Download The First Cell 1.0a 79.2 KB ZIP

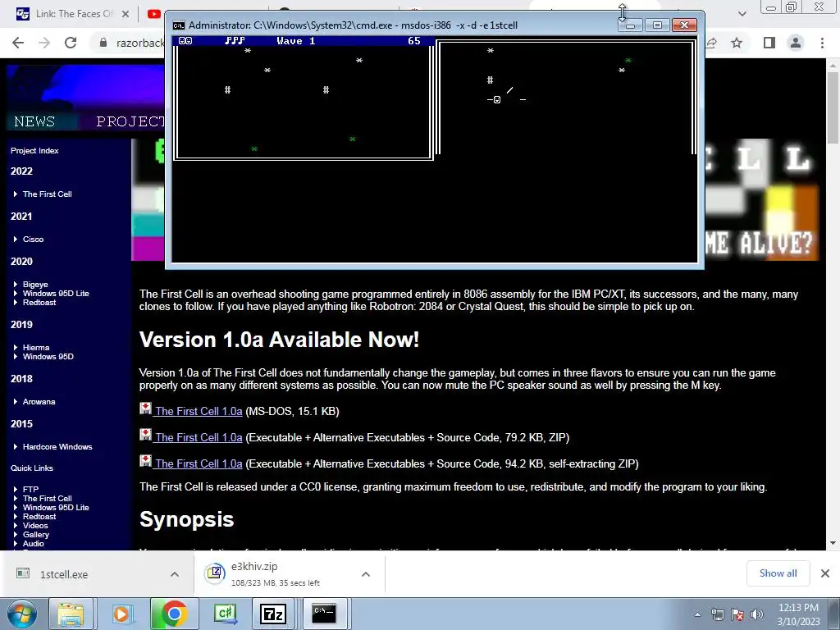click(x=199, y=438)
